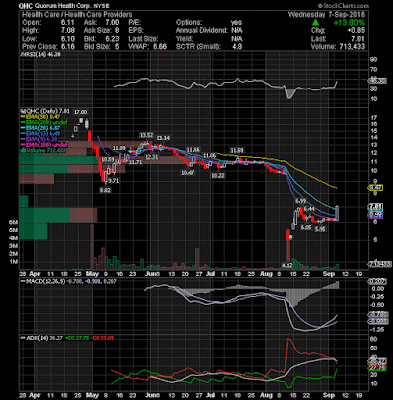Screen dimensions: 393x400
Task: Click the Options yes value
Action: [237, 23]
